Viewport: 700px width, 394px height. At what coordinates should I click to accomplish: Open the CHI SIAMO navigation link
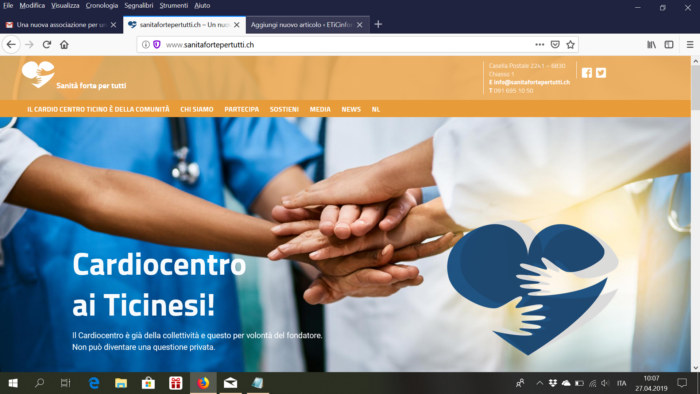[x=197, y=109]
